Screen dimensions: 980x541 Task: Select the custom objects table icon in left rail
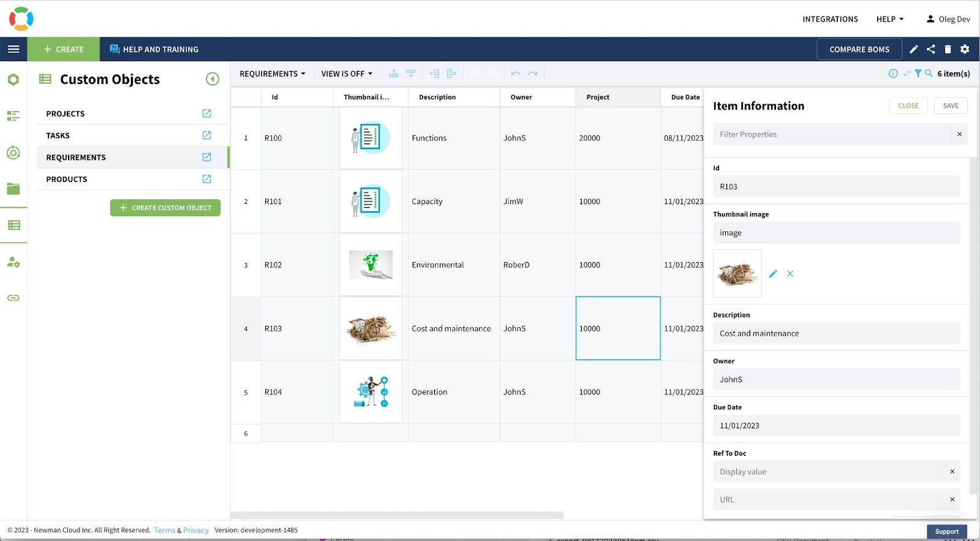[13, 225]
